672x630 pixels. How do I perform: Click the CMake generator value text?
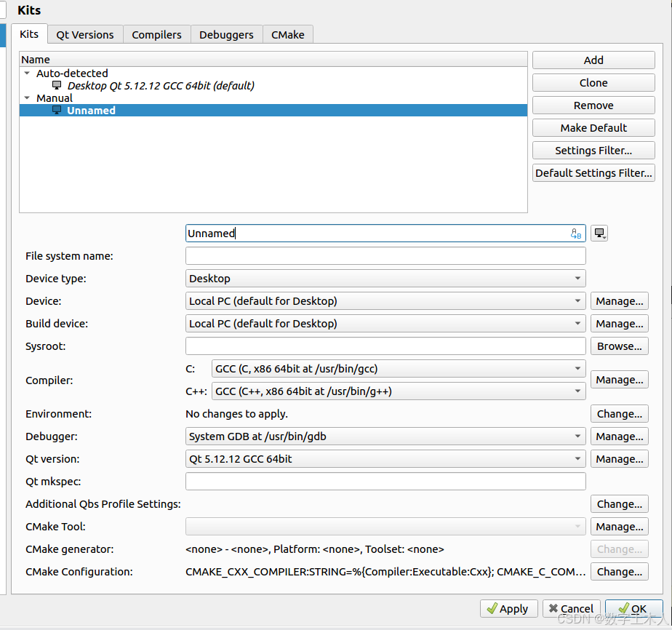(315, 549)
